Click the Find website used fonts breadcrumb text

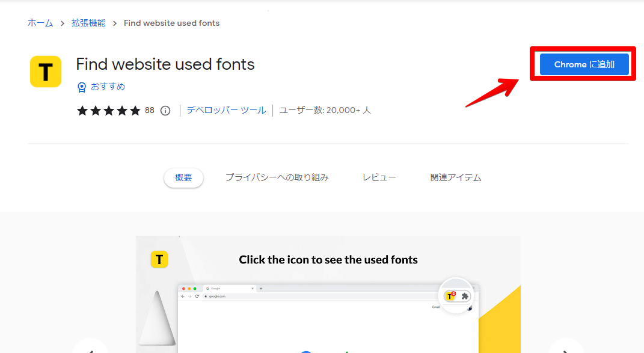coord(172,23)
